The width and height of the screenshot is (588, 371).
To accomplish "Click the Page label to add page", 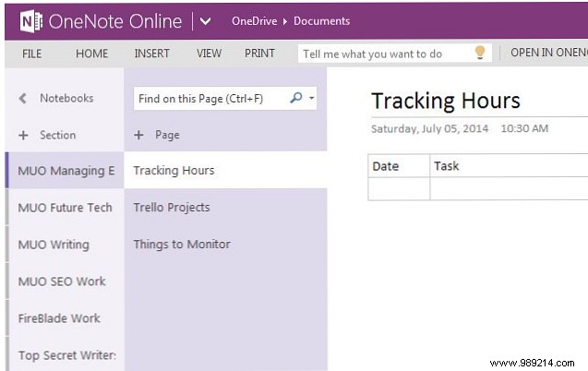I will click(167, 135).
